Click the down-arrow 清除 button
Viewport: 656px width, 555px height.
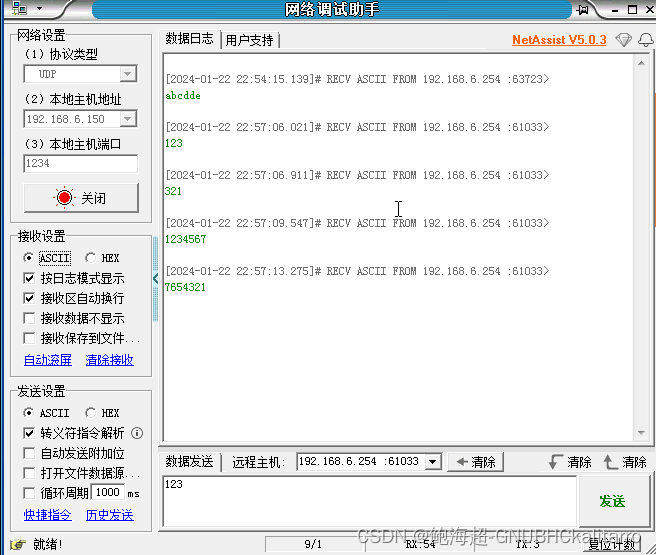570,462
